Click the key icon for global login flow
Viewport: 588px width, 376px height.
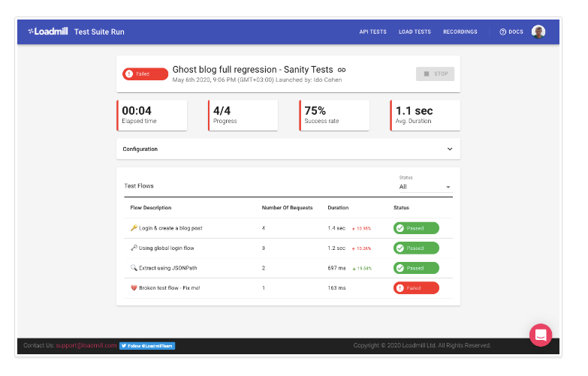[x=134, y=248]
